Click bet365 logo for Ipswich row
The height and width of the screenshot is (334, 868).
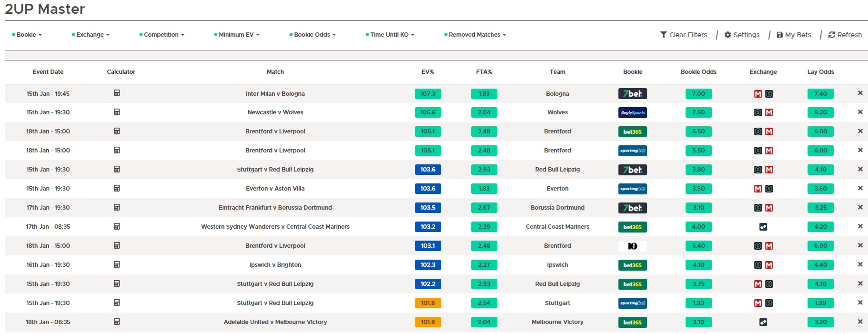632,265
